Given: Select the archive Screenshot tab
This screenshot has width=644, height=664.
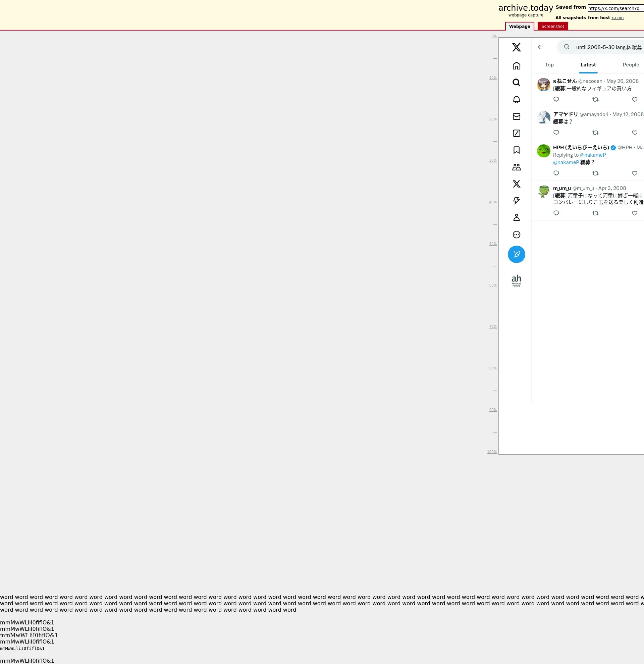Looking at the screenshot, I should coord(552,27).
